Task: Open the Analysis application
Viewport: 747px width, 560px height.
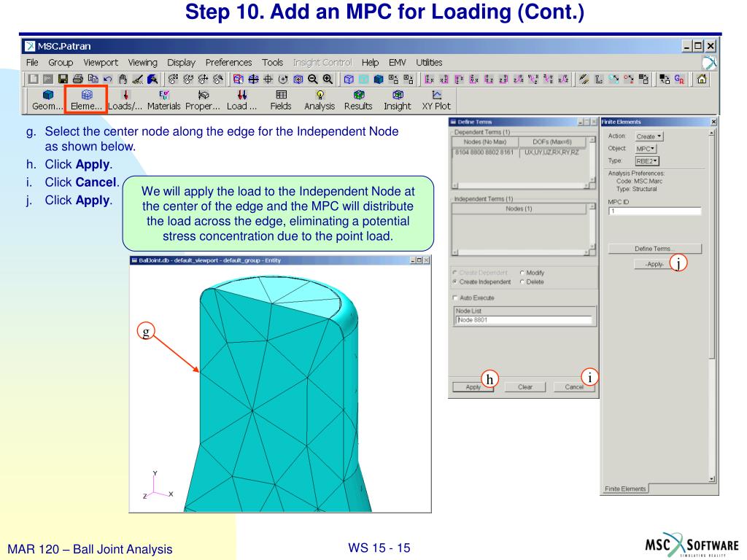Action: (320, 100)
